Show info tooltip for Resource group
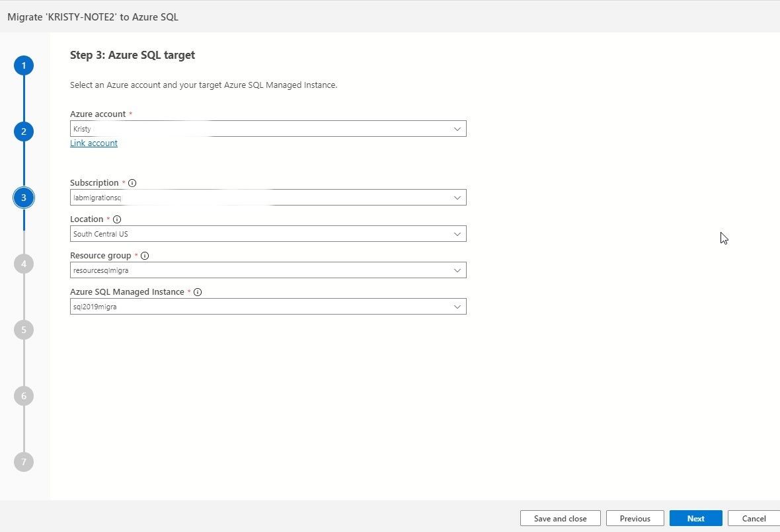This screenshot has height=532, width=780. [x=145, y=256]
